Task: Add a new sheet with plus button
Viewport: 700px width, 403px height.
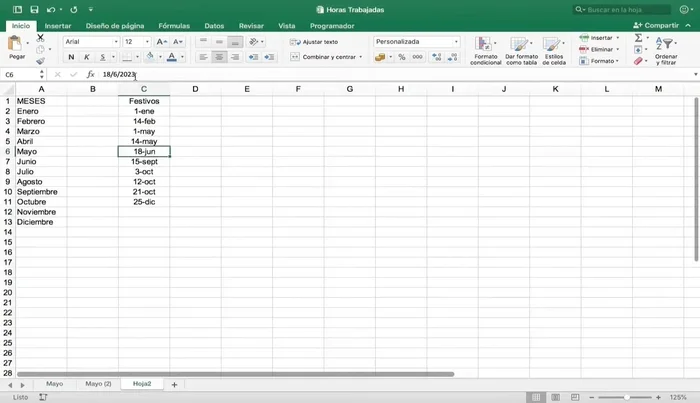Action: pyautogui.click(x=174, y=384)
